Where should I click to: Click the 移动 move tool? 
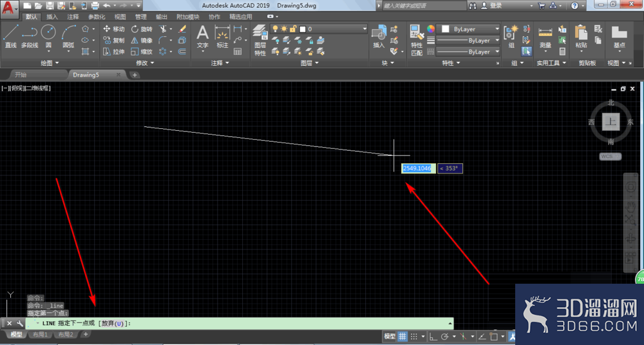114,29
